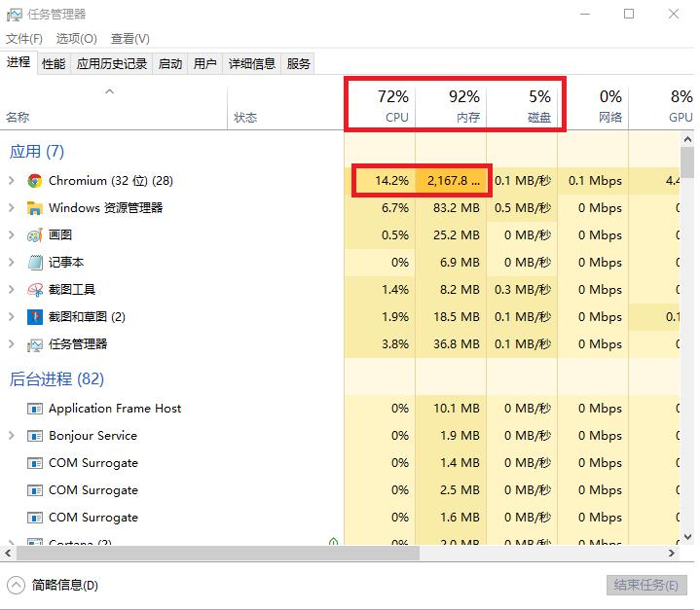The height and width of the screenshot is (610, 700).
Task: Expand the 画图 process row
Action: click(12, 235)
